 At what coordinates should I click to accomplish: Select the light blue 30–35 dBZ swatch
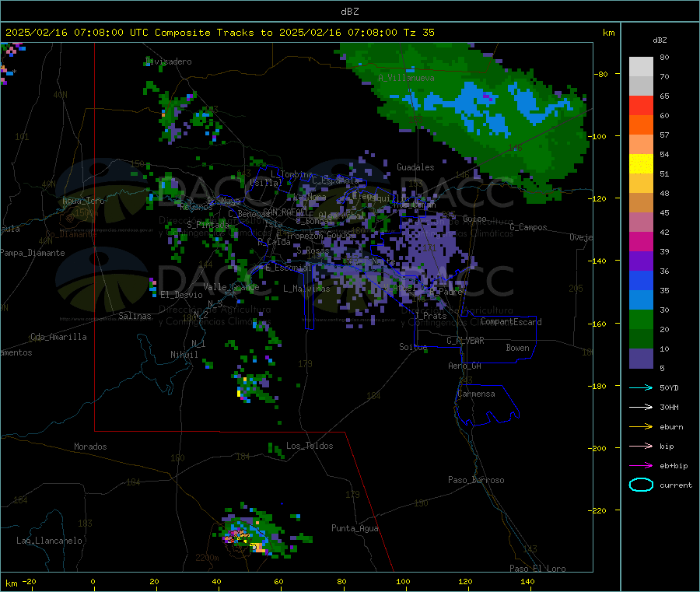(641, 300)
